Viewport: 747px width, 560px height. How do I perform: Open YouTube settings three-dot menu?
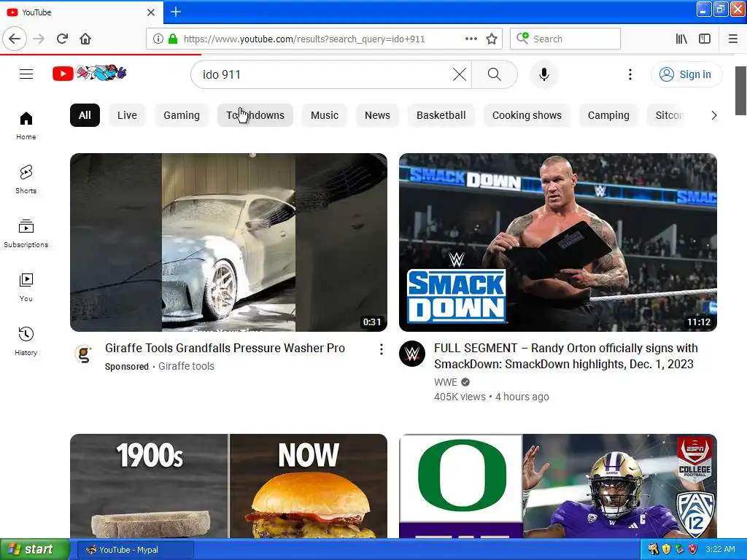(x=630, y=74)
